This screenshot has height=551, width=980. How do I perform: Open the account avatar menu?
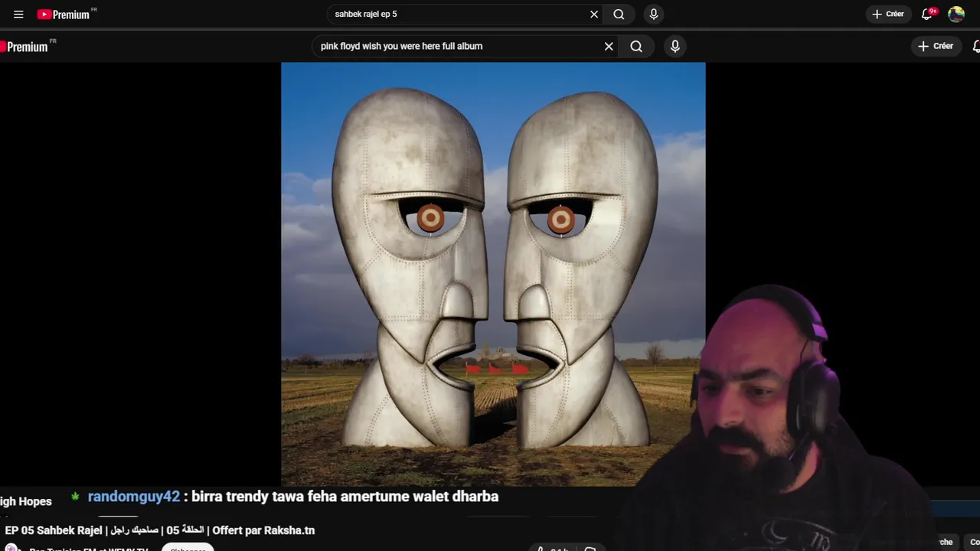pos(956,14)
